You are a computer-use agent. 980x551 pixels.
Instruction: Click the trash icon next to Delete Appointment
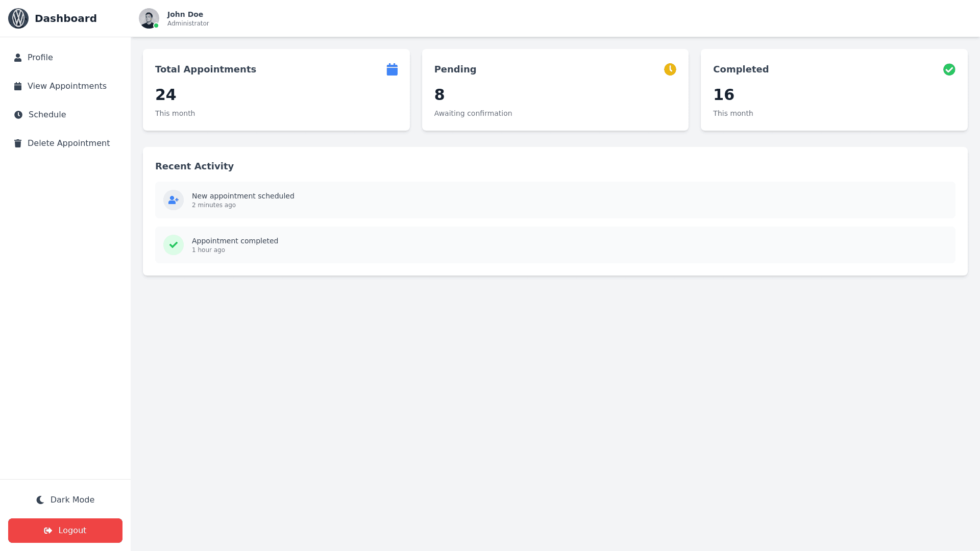coord(18,143)
